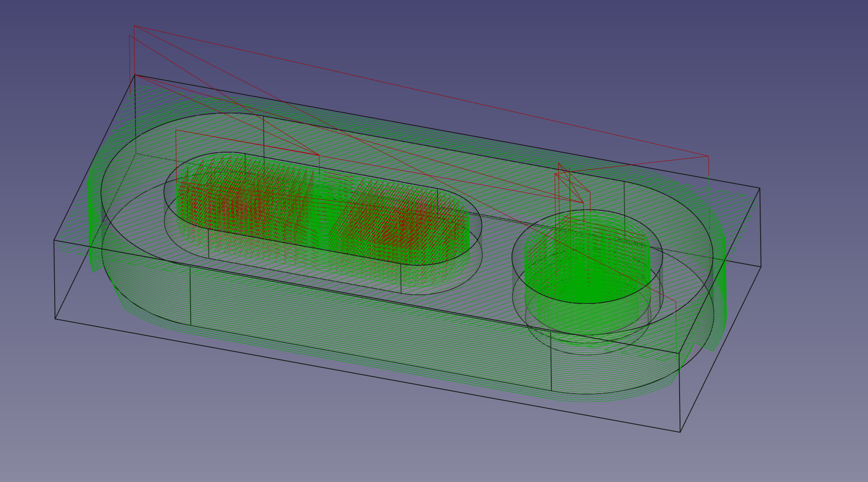Click the stock box's far-right top corner

pos(760,188)
